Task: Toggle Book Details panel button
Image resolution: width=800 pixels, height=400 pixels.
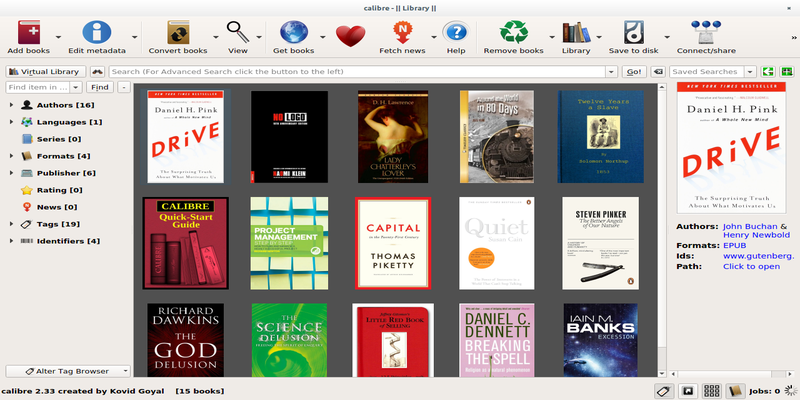Action: click(x=735, y=391)
